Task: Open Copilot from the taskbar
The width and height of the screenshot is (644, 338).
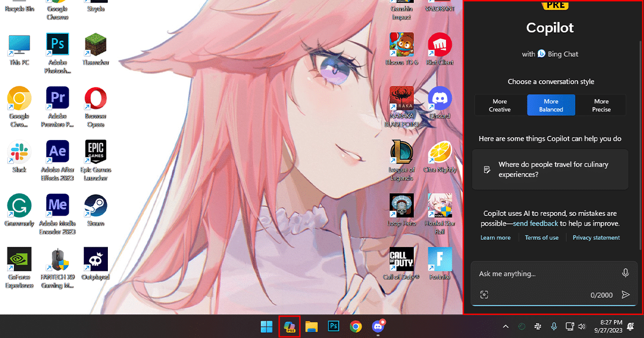Action: [290, 326]
